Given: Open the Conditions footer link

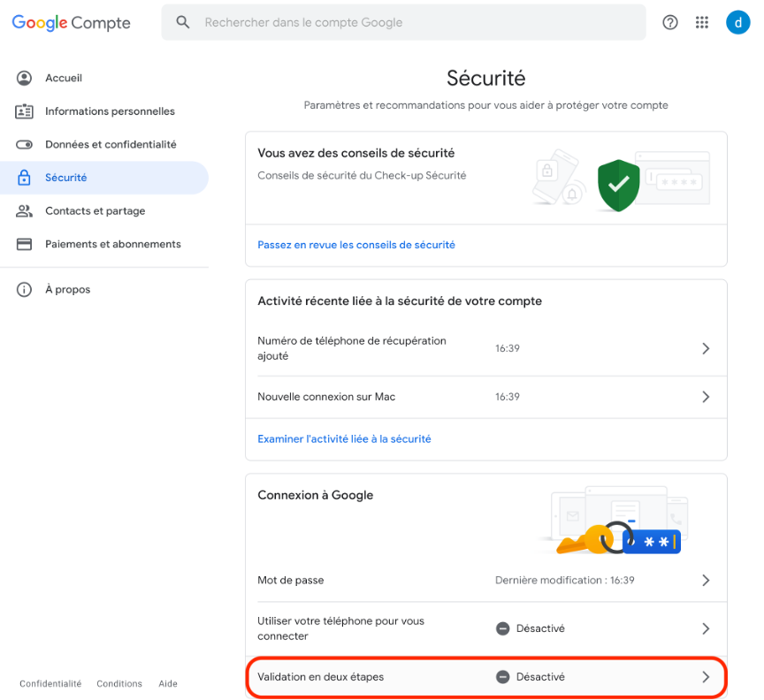Looking at the screenshot, I should [119, 683].
